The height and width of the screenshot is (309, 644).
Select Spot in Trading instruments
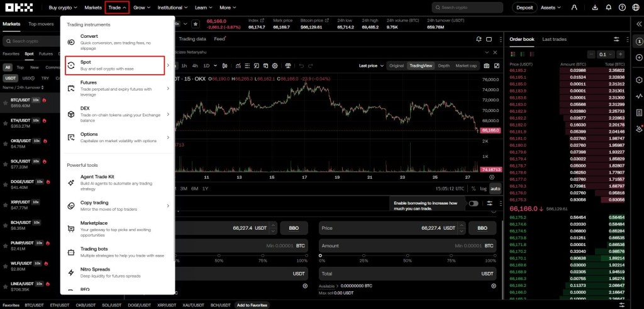click(114, 65)
